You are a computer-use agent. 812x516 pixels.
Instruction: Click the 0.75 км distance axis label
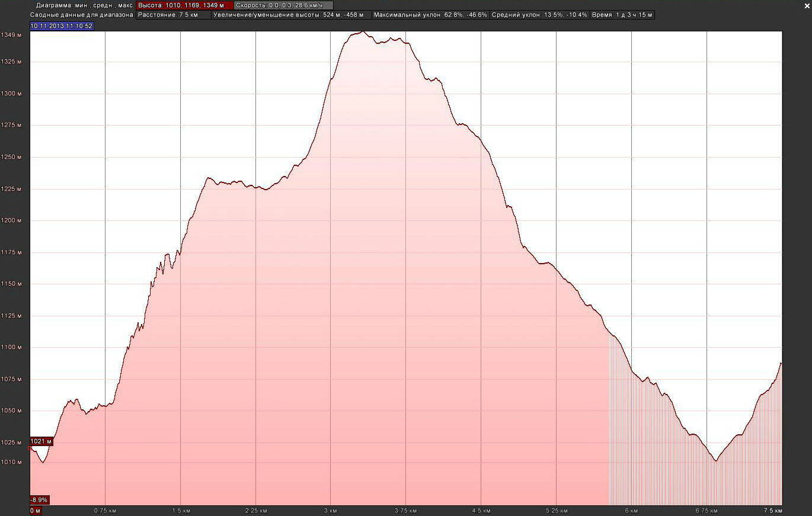tap(105, 511)
